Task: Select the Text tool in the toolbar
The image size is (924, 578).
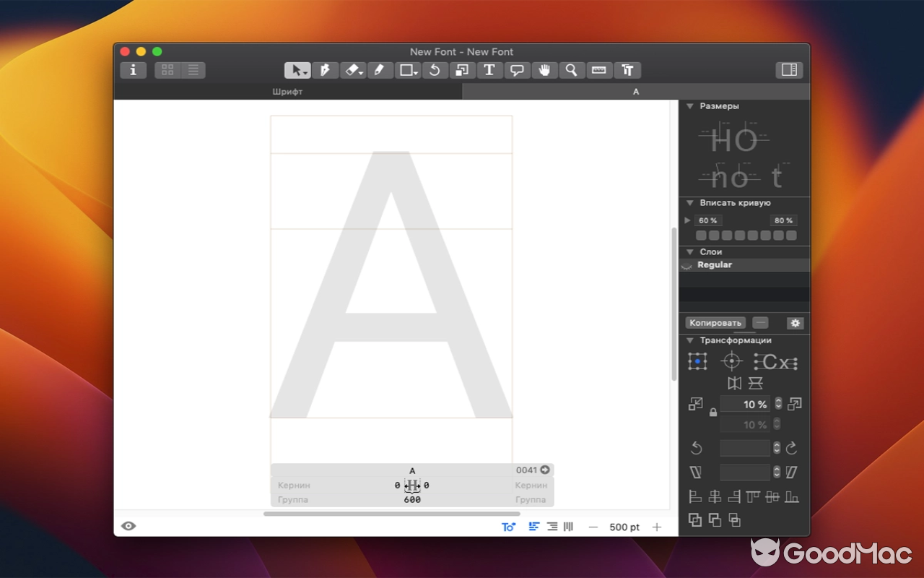Action: click(x=490, y=70)
